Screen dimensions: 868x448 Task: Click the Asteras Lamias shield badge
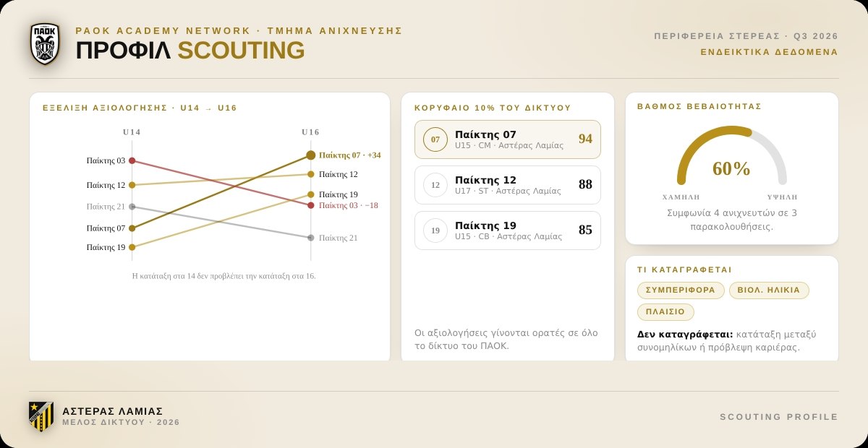tap(41, 417)
